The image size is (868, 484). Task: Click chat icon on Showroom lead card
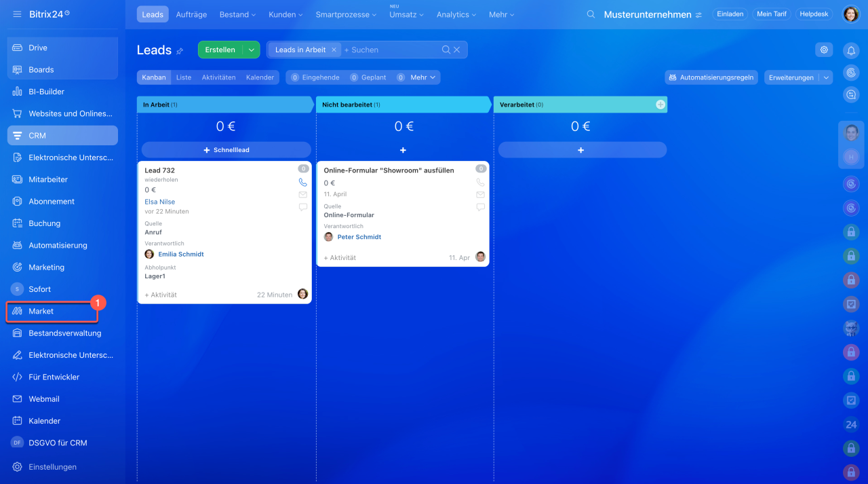tap(480, 207)
